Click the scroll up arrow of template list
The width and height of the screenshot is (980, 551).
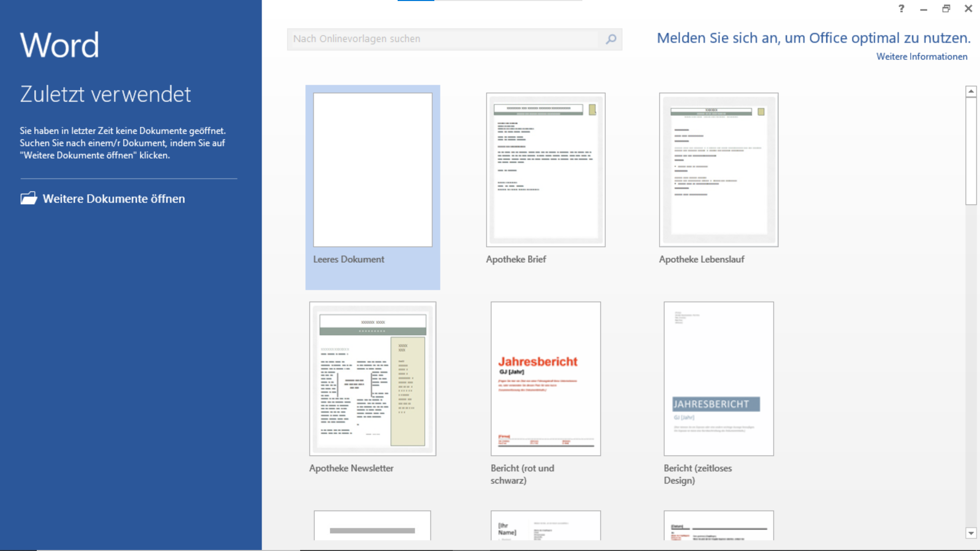pos(971,91)
